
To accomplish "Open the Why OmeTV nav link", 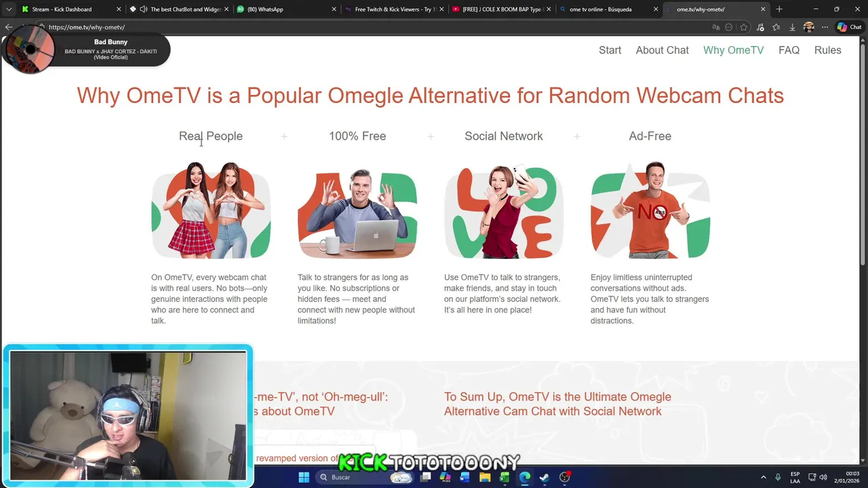I will [733, 50].
